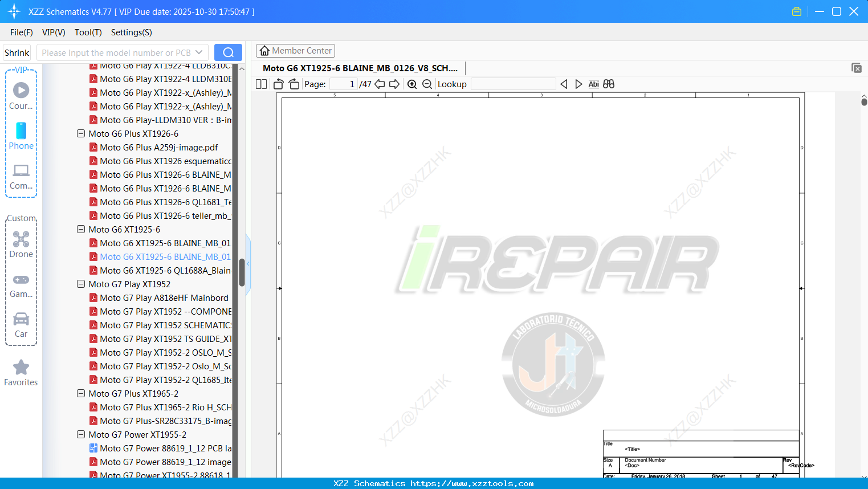Click the blue search button
Image resolution: width=868 pixels, height=489 pixels.
pyautogui.click(x=228, y=52)
